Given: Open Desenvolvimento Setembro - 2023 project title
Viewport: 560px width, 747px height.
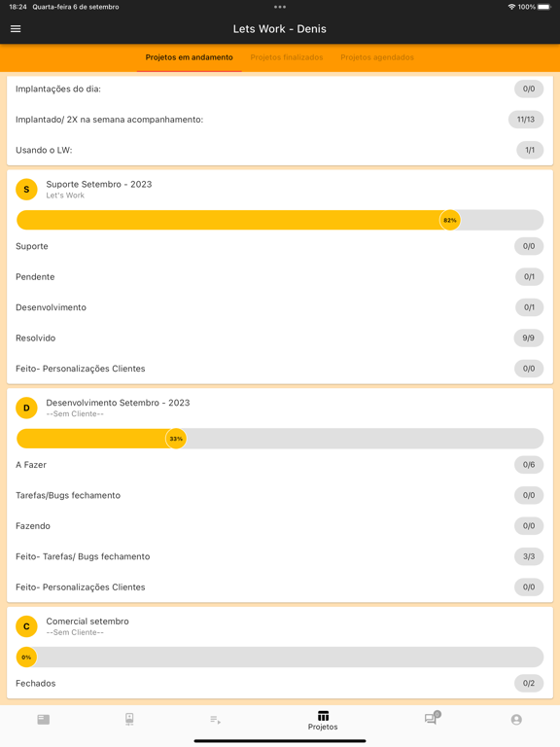Looking at the screenshot, I should pos(118,403).
